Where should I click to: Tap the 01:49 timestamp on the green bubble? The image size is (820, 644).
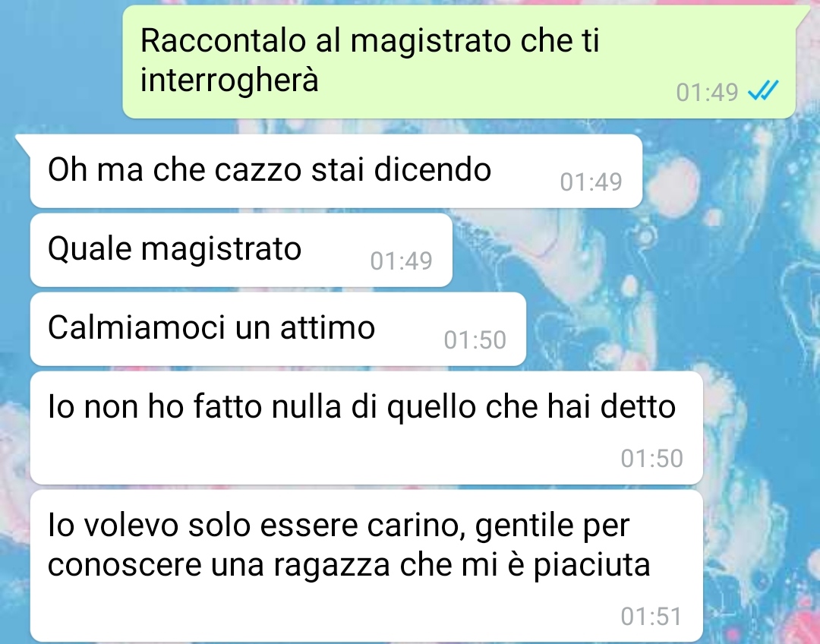(x=707, y=92)
